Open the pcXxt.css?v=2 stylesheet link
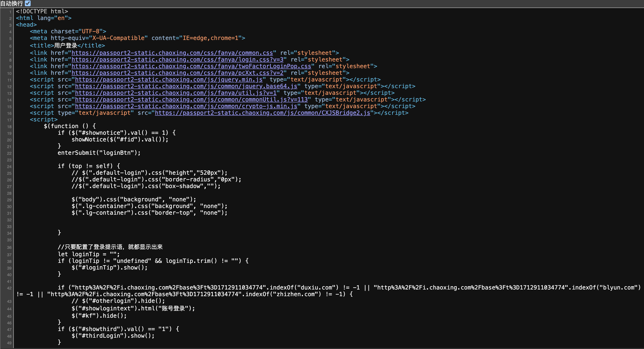Image resolution: width=644 pixels, height=349 pixels. (177, 73)
